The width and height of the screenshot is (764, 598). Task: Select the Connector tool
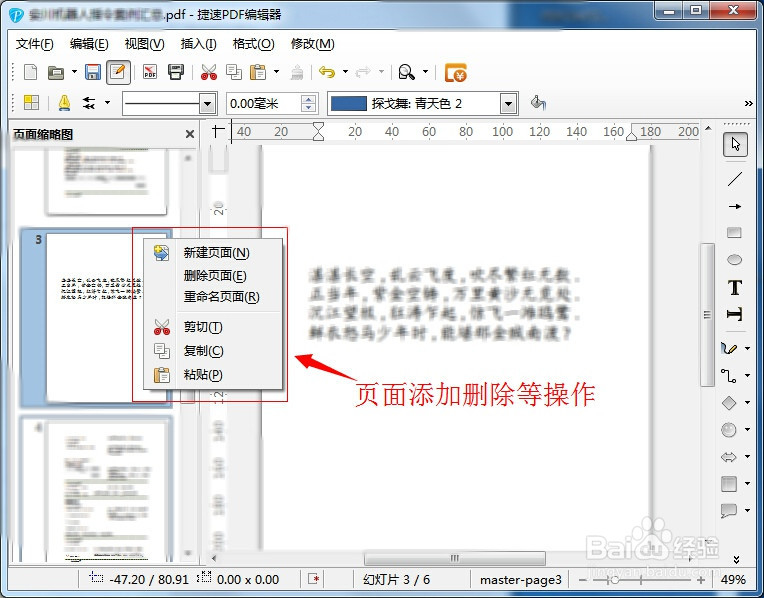pos(728,375)
